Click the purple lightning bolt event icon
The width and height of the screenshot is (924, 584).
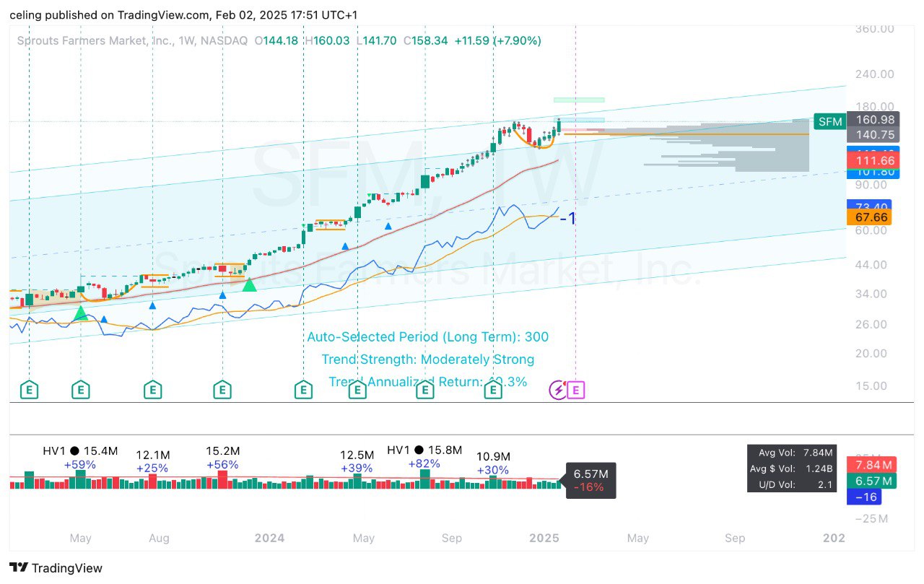click(557, 391)
